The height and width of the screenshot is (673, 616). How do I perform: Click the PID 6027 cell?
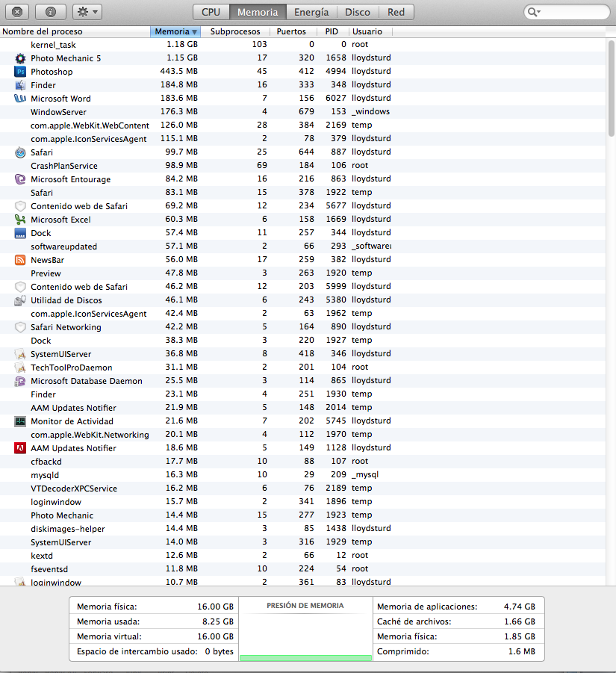pos(336,99)
